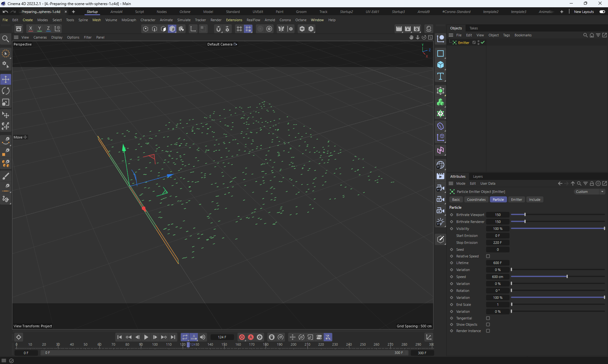Toggle the New Layouts switch
The height and width of the screenshot is (364, 608).
point(602,12)
